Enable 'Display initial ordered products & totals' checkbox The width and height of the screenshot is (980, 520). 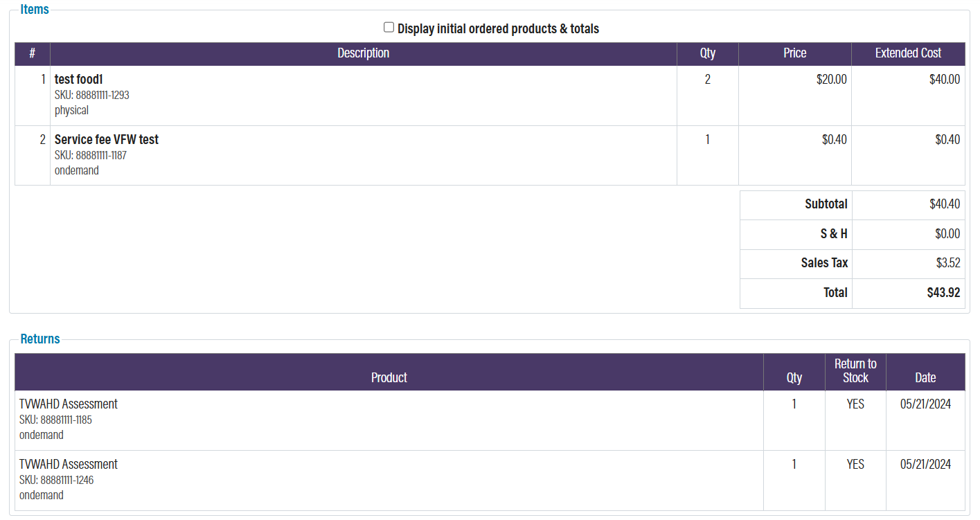pos(389,26)
